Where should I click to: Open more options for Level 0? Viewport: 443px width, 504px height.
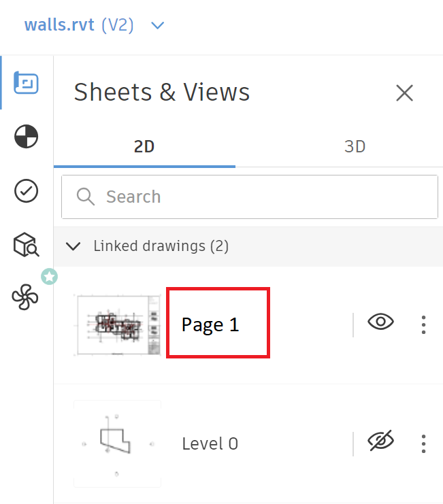[423, 443]
